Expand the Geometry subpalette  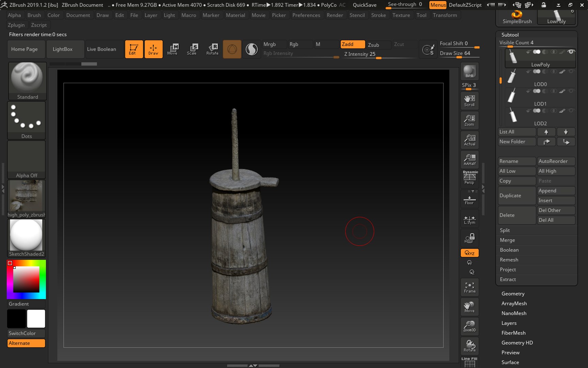(x=513, y=294)
